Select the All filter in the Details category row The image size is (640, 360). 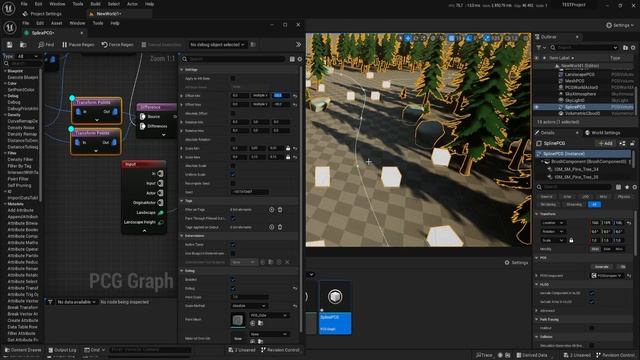[594, 204]
